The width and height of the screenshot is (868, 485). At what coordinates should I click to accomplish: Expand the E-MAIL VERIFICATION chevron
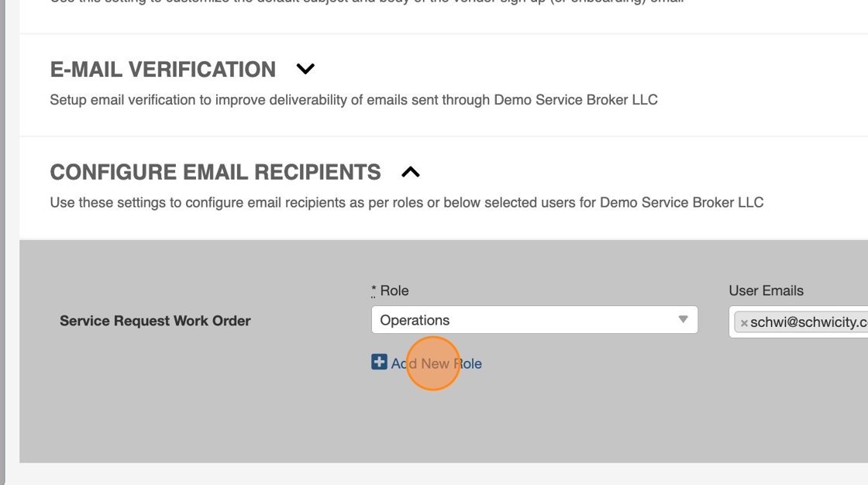click(305, 69)
